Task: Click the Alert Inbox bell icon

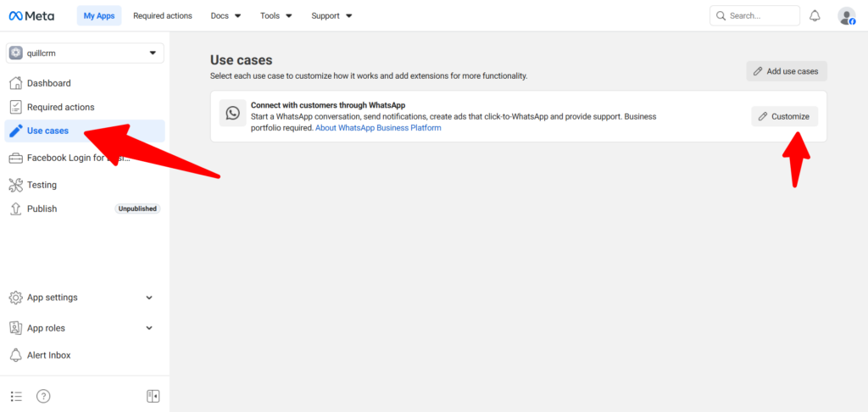Action: (x=15, y=355)
